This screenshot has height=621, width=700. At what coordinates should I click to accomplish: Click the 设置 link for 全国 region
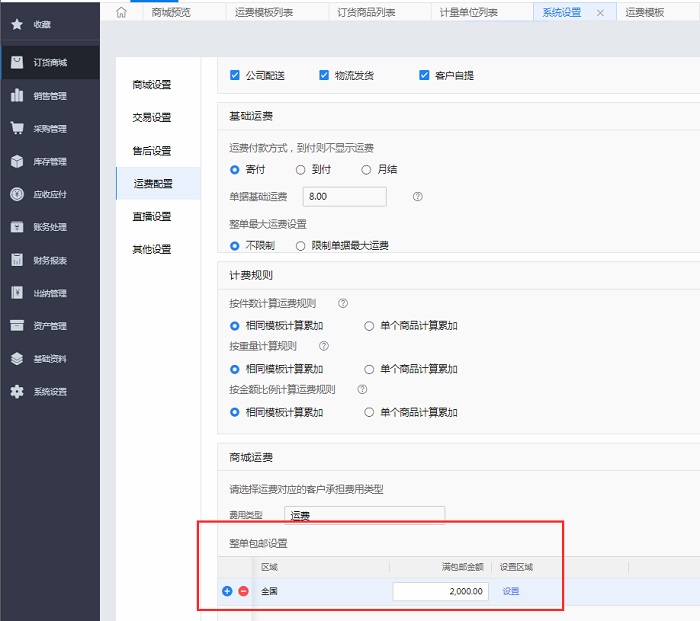pyautogui.click(x=511, y=591)
